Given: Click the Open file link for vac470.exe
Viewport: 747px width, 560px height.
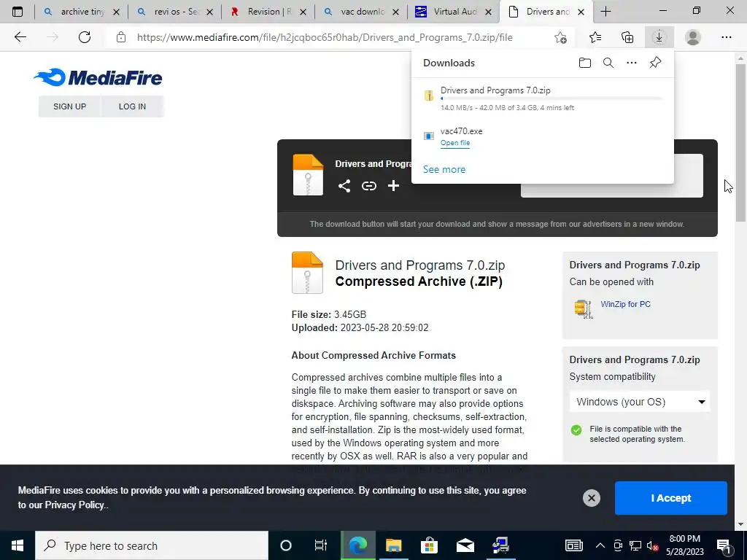Looking at the screenshot, I should 455,143.
